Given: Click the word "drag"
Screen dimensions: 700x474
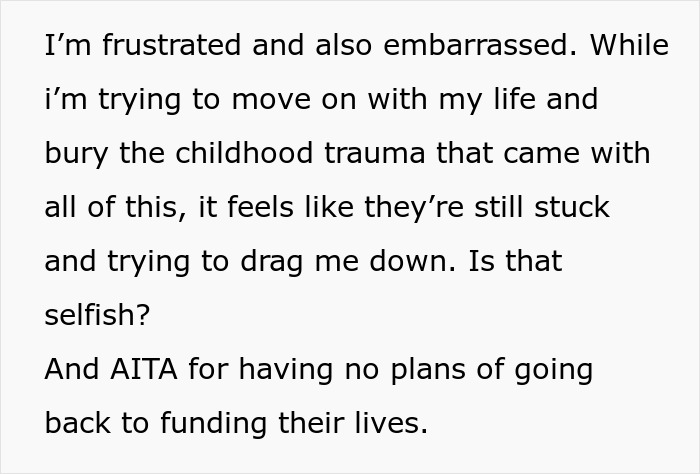Looking at the screenshot, I should coord(272,263).
